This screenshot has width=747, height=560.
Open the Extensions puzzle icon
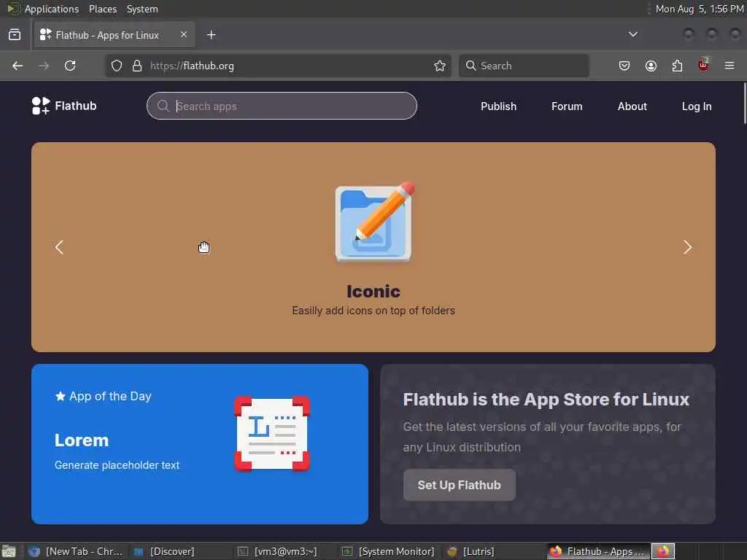tap(677, 66)
